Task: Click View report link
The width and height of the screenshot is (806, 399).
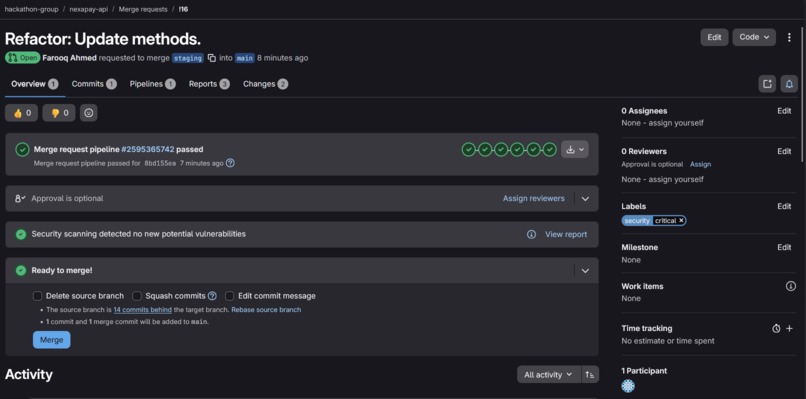Action: click(x=566, y=234)
